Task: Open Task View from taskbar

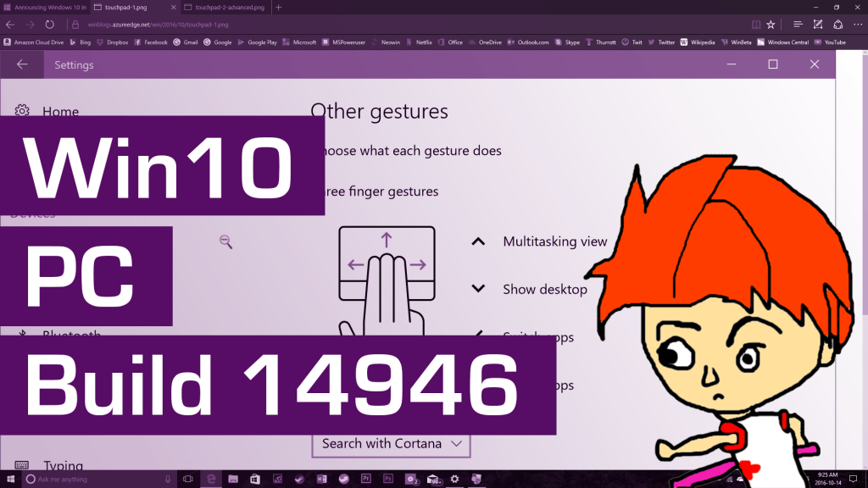Action: tap(187, 480)
